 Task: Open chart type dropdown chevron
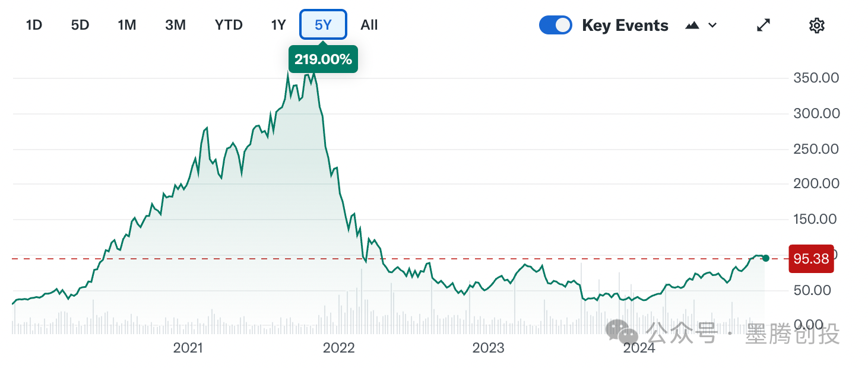(x=712, y=26)
